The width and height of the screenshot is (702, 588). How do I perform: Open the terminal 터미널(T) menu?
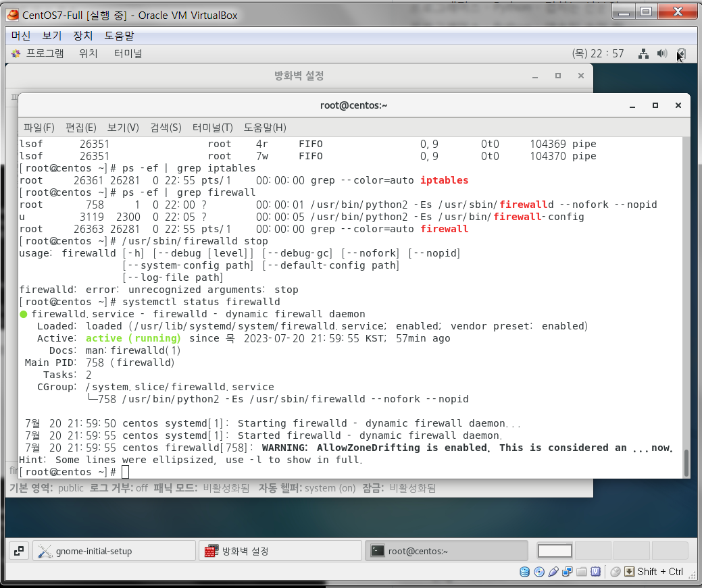tap(213, 128)
